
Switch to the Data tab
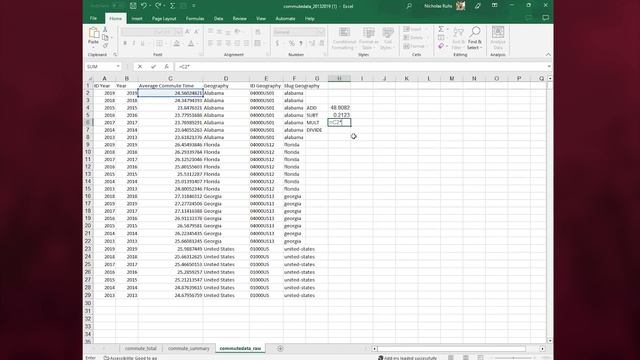[218, 19]
